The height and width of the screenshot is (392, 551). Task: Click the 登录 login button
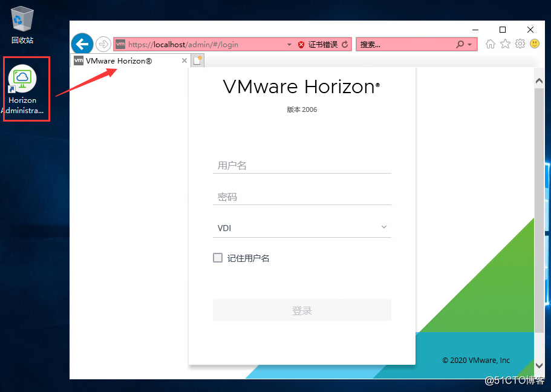(302, 310)
